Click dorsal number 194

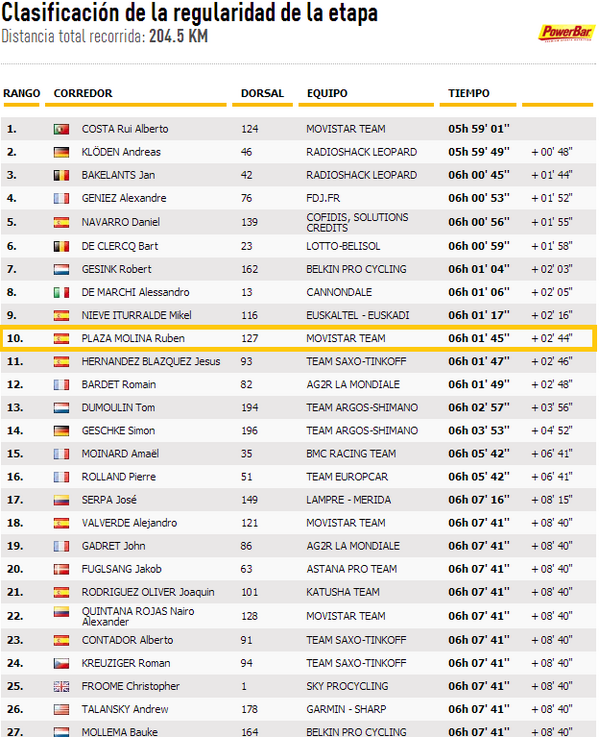250,408
